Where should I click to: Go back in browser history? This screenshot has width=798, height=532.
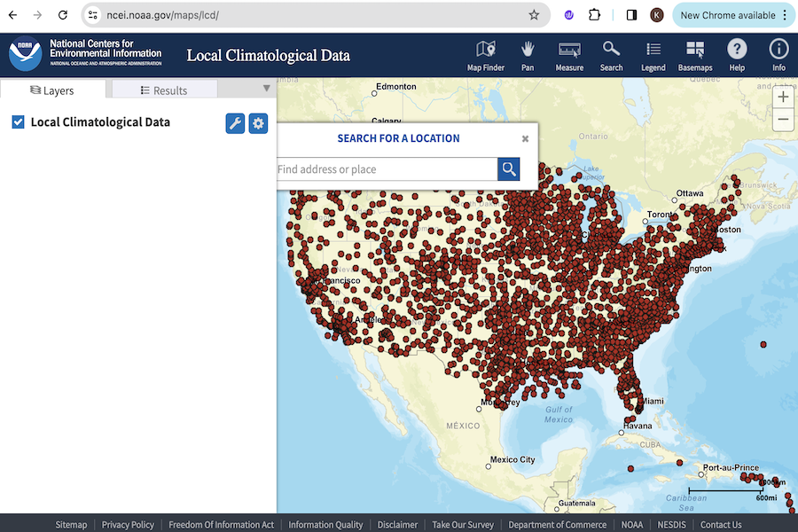(x=12, y=15)
